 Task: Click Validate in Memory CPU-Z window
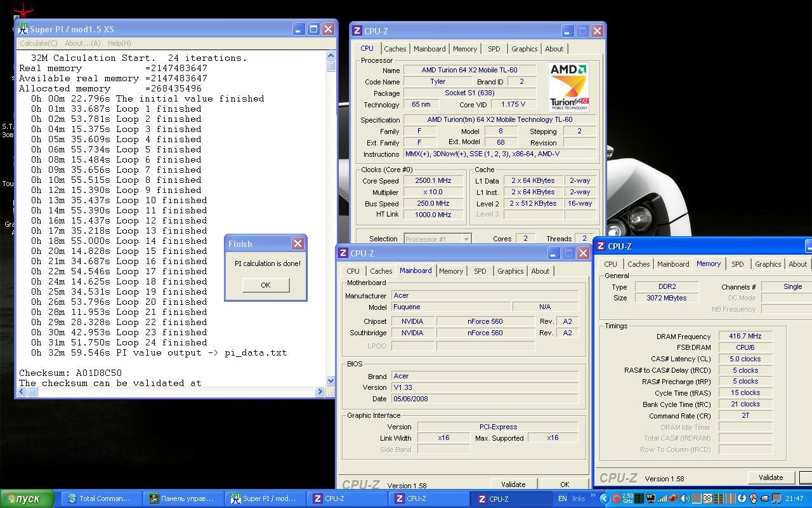[x=771, y=478]
